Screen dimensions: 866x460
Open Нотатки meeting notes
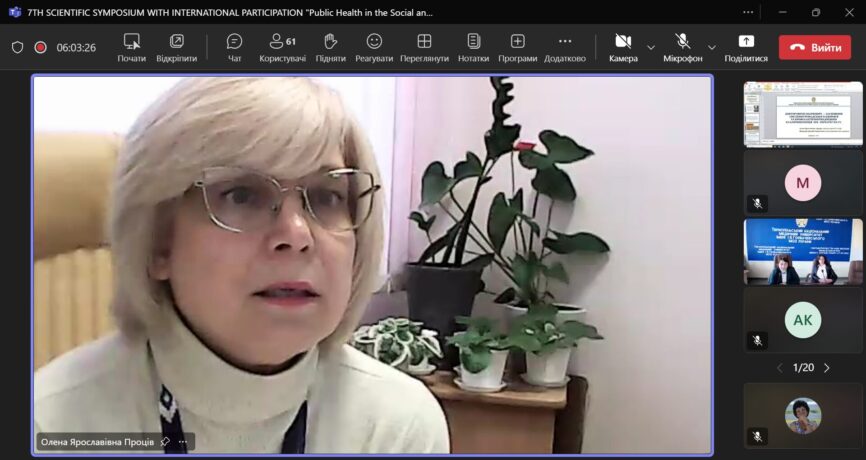pos(473,46)
